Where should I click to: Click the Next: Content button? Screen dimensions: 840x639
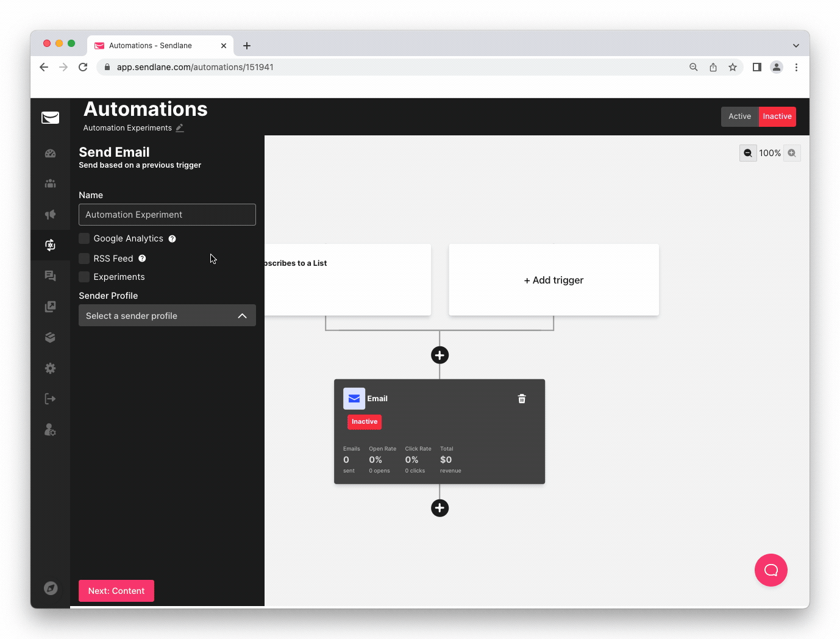(116, 591)
